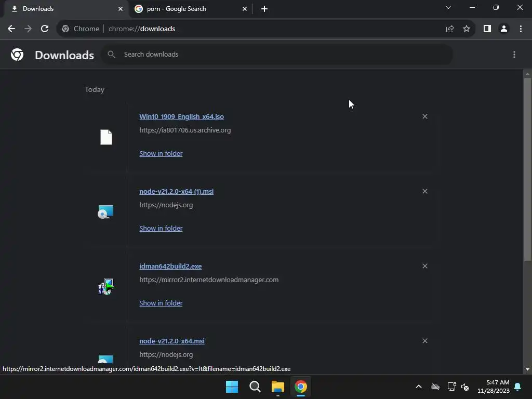
Task: Expand the tab search dropdown chevron
Action: point(448,7)
